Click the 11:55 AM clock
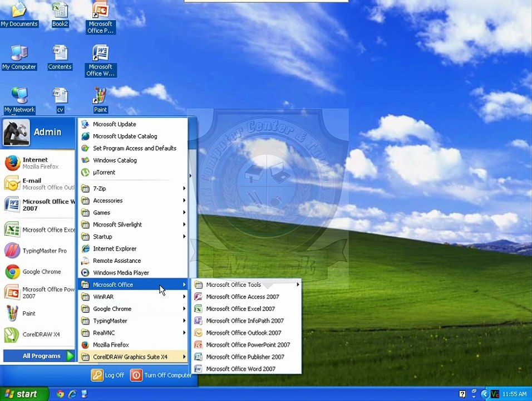Image resolution: width=532 pixels, height=401 pixels. coord(514,394)
